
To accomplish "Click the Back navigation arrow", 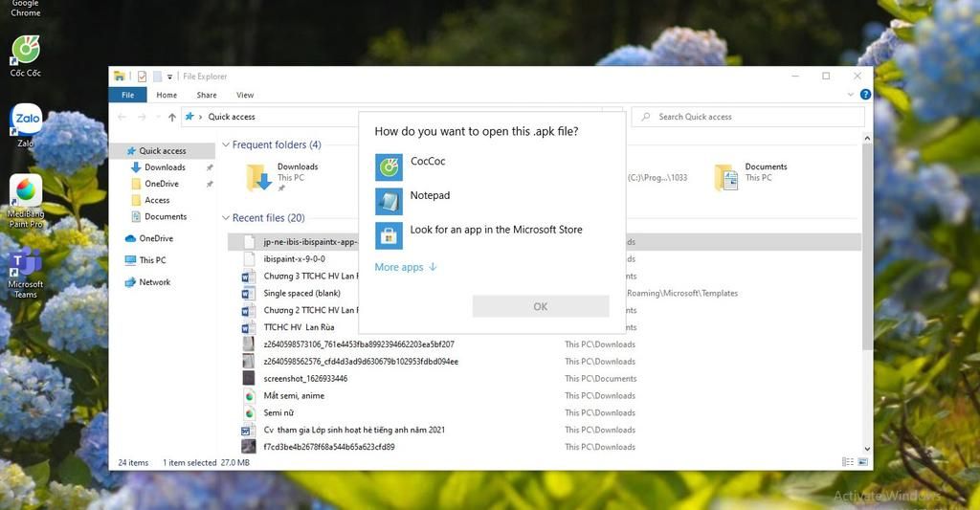I will [122, 117].
